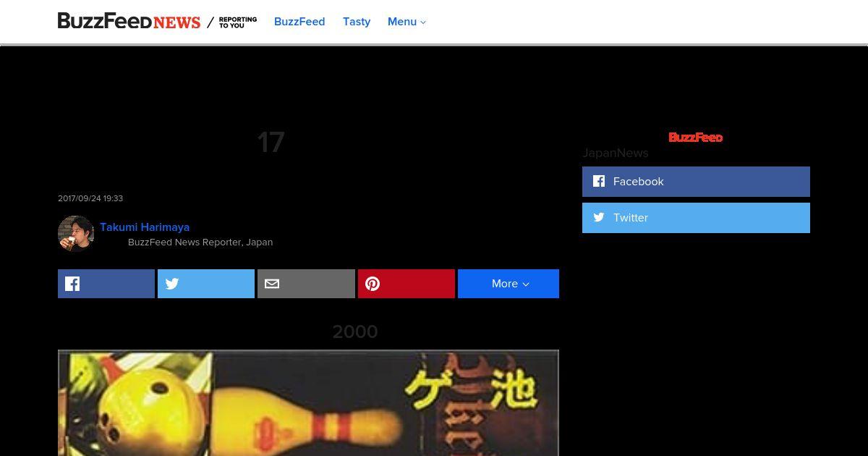The image size is (868, 456).
Task: Click the red BuzzFeed logo in the sidebar
Action: (x=696, y=137)
